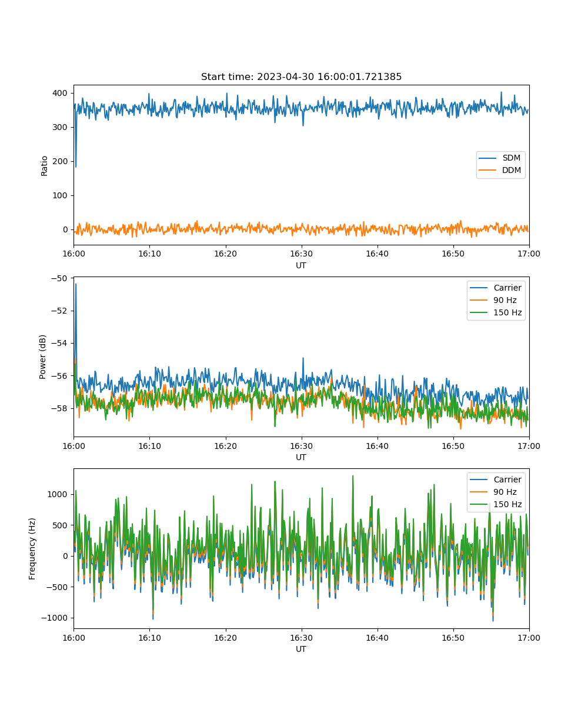588x706 pixels.
Task: Click 16:30 tick under the Ratio plot
Action: click(301, 254)
